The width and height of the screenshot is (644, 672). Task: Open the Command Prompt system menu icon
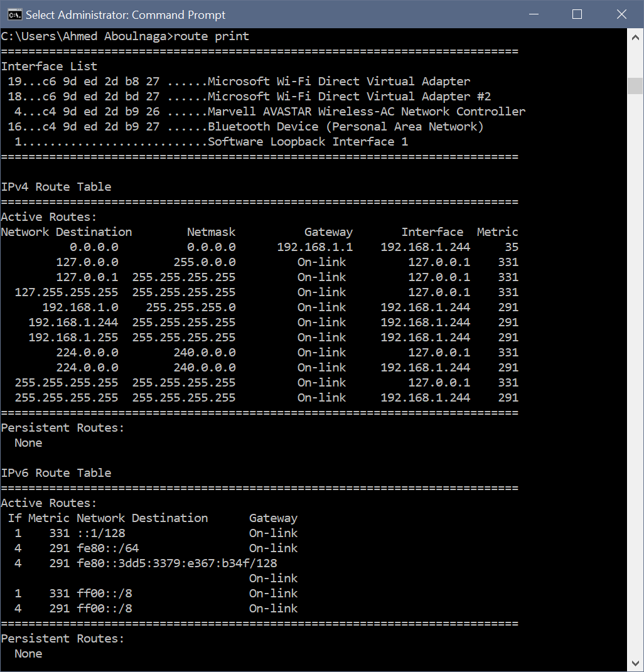coord(13,14)
